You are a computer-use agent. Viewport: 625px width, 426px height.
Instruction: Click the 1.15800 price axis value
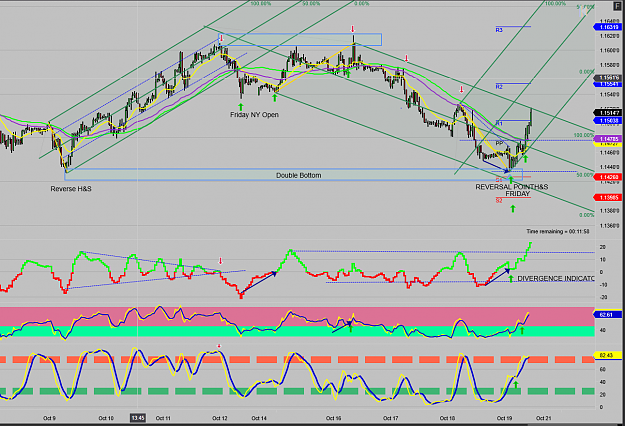[609, 65]
